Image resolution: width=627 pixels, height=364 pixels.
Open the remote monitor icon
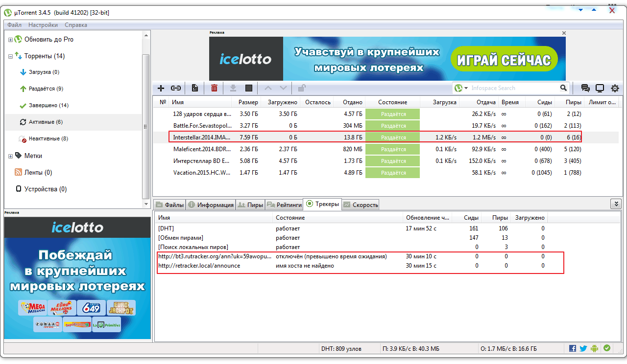[x=600, y=88]
